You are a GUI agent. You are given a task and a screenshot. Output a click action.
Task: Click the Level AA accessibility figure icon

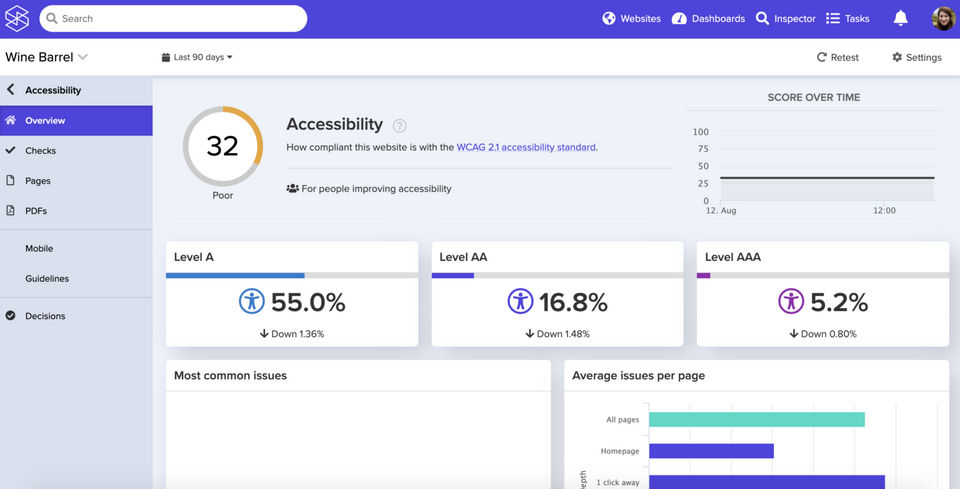coord(520,302)
